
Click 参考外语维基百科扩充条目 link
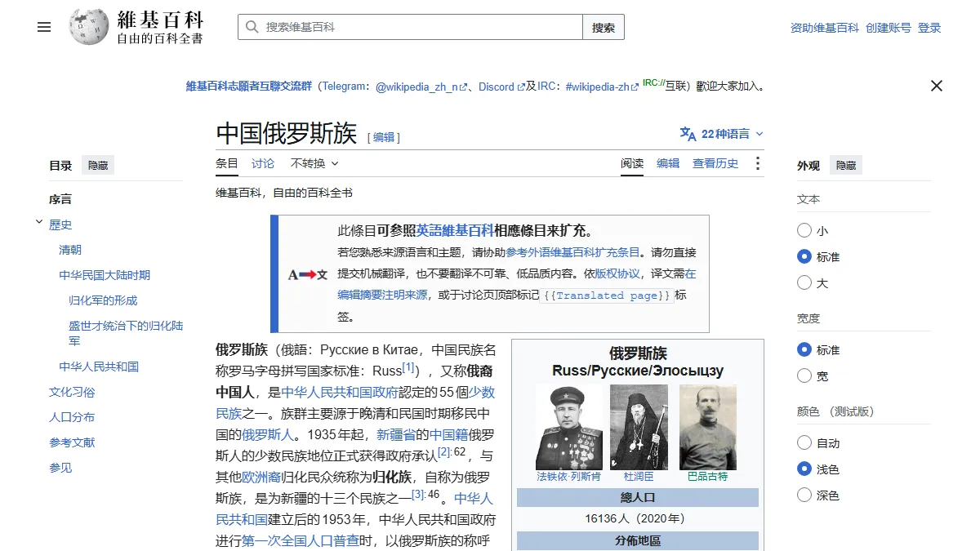572,252
